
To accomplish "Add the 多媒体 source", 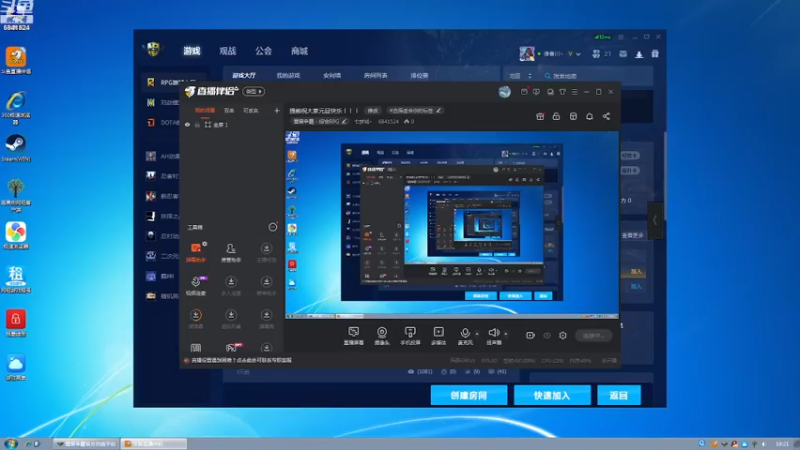I will pos(438,336).
